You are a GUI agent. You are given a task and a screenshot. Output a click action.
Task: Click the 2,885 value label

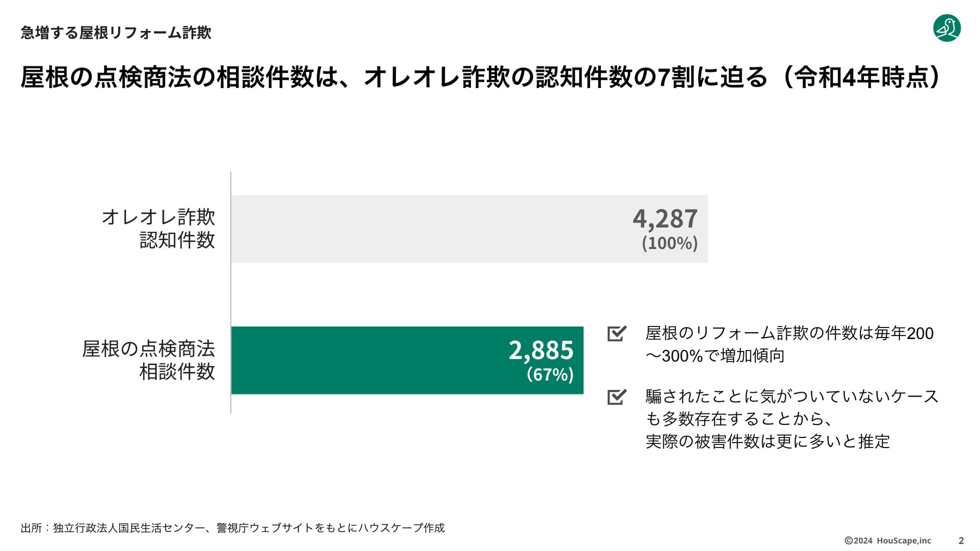[541, 350]
